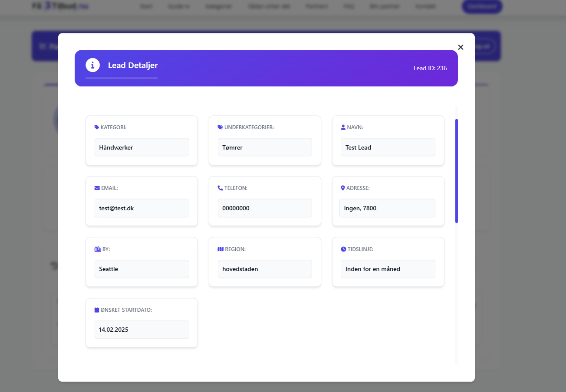The height and width of the screenshot is (392, 566).
Task: Select the 00000000 phone number field
Action: pyautogui.click(x=265, y=208)
